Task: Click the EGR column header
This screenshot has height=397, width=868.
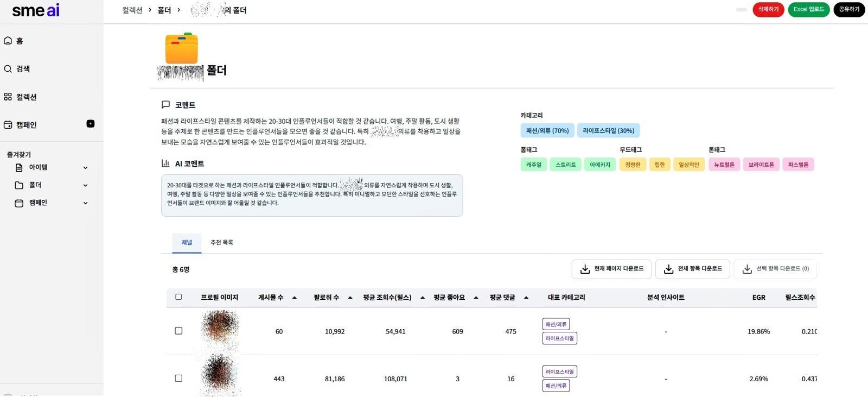Action: (x=758, y=298)
